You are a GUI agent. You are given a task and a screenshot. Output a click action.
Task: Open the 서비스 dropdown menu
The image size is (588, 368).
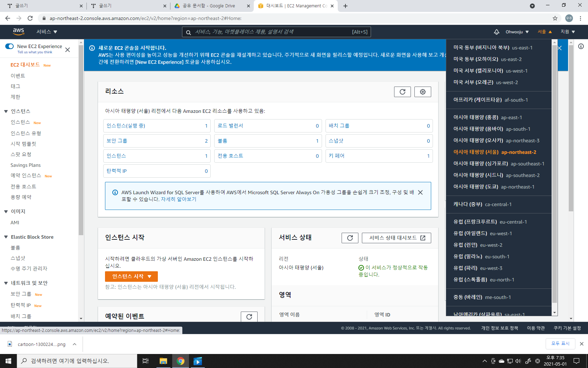pos(47,32)
